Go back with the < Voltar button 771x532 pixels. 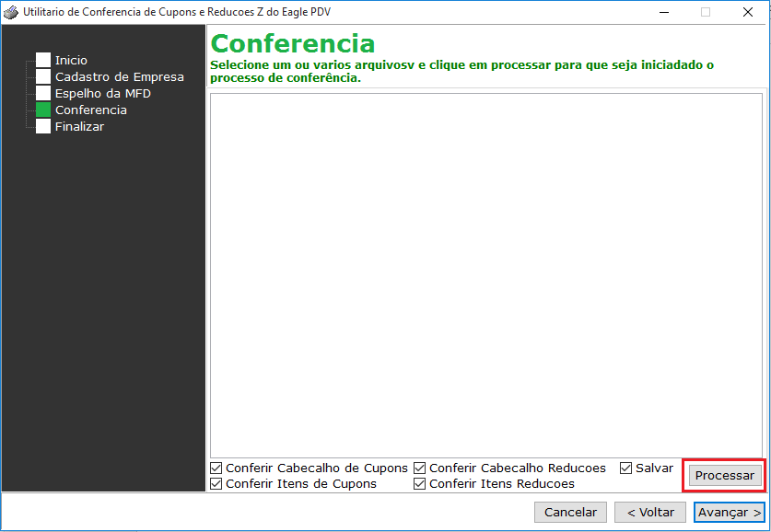(650, 513)
